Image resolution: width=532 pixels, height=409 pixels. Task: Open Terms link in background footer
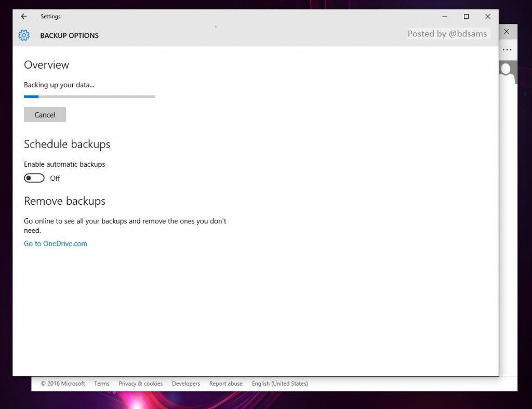(102, 384)
